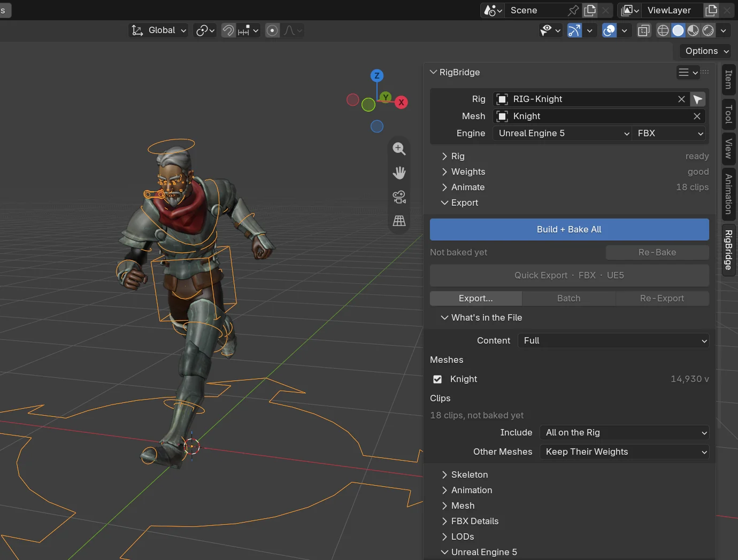Expand the FBX Details subpanel
Viewport: 738px width, 560px height.
pyautogui.click(x=470, y=522)
